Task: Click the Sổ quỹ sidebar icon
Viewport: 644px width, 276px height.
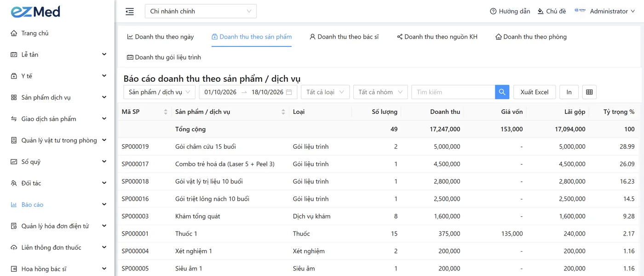Action: tap(14, 162)
